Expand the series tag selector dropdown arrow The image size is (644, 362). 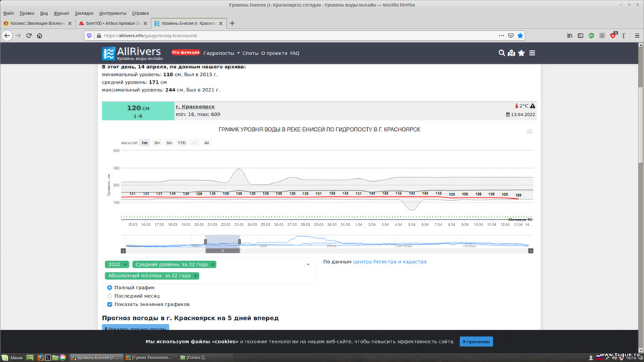308,265
